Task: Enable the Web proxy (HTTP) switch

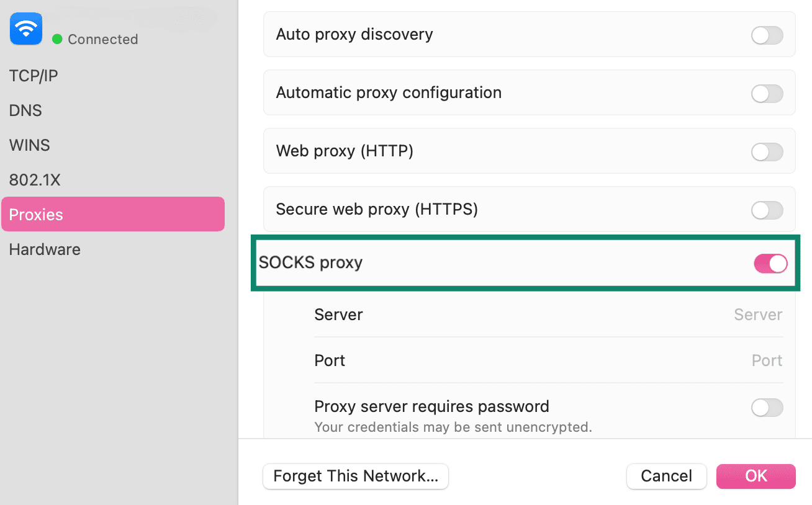Action: coord(767,152)
